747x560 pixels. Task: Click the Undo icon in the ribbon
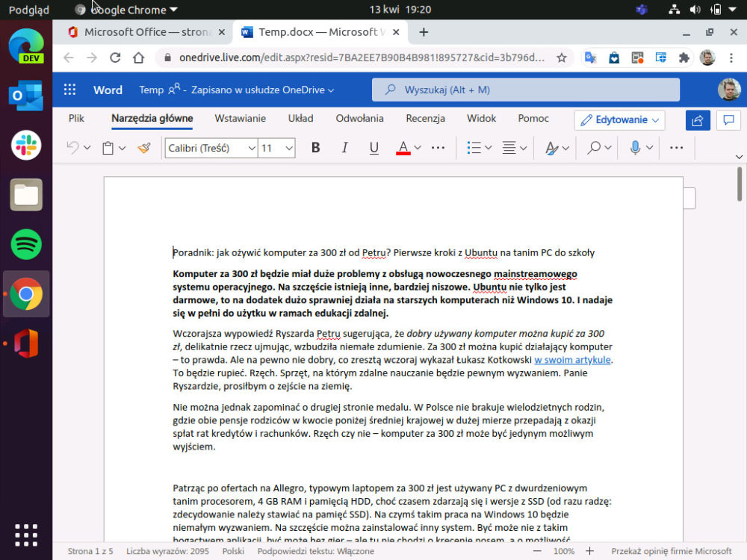click(72, 148)
